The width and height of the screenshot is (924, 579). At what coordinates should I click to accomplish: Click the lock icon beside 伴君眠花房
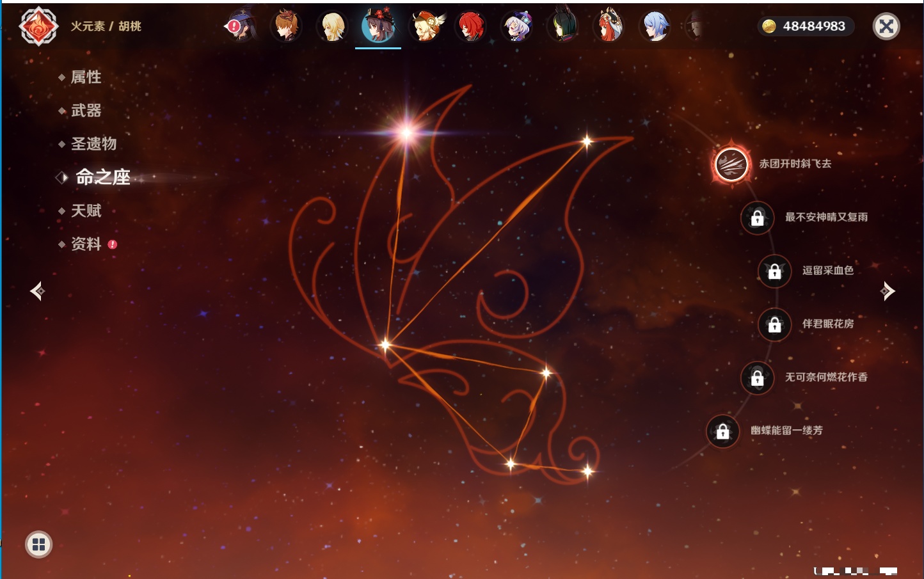774,324
